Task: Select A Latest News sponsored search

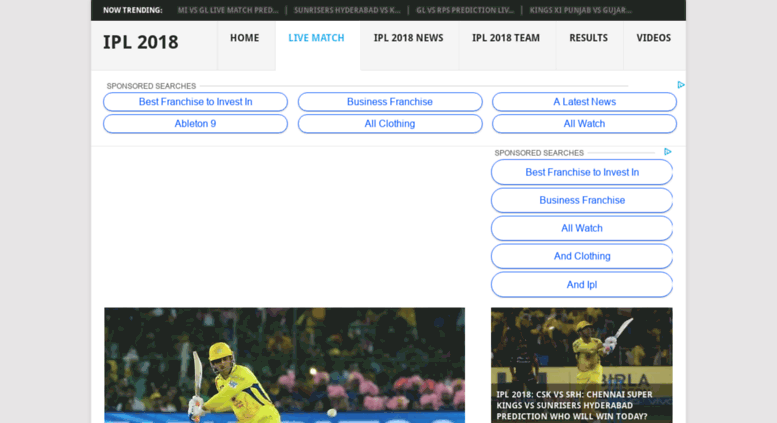Action: click(x=584, y=102)
